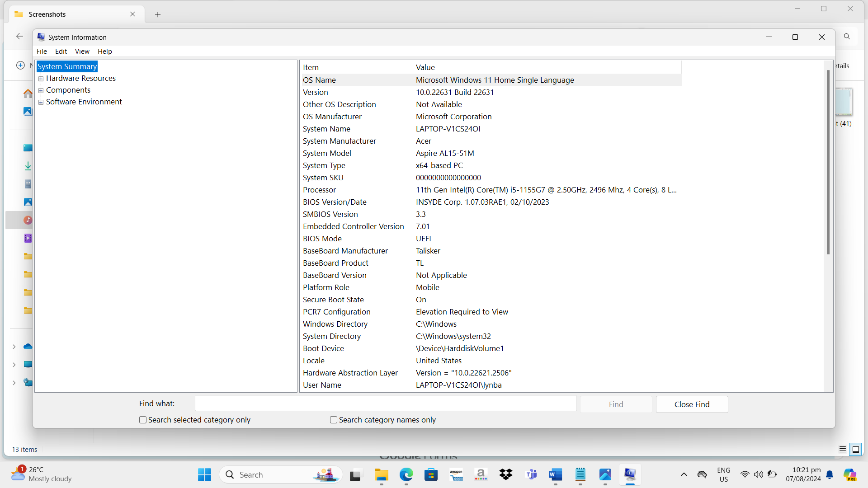Open Microsoft Store taskbar icon
Screen dimensions: 868x488
coord(431,474)
